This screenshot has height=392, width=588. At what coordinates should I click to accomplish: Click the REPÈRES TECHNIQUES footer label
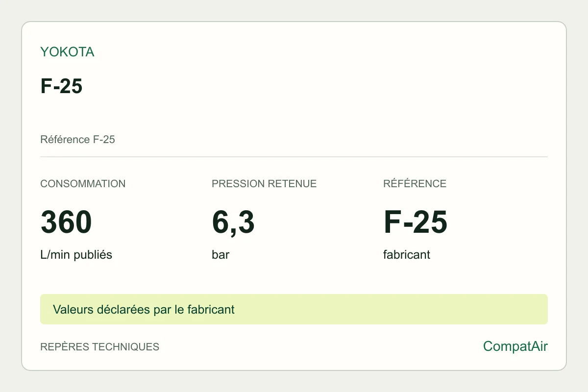pos(99,347)
